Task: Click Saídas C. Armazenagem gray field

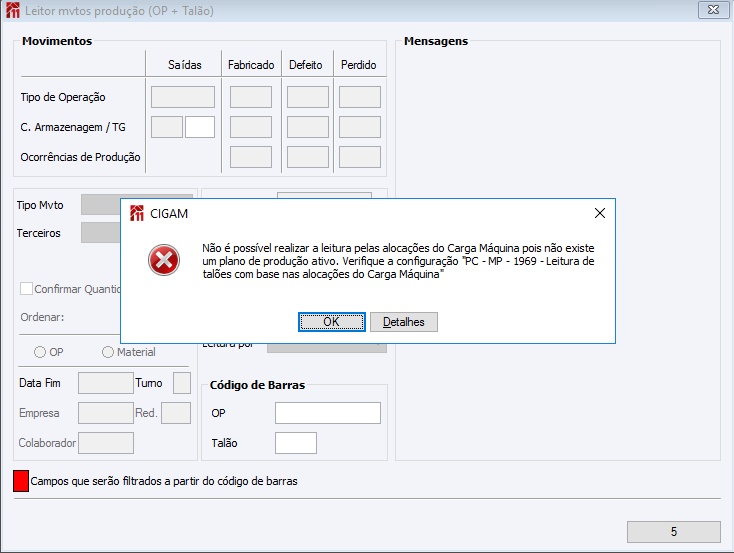Action: 167,127
